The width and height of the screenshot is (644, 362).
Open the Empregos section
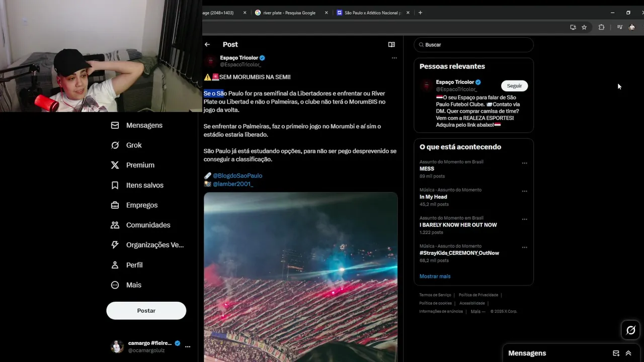pyautogui.click(x=134, y=205)
